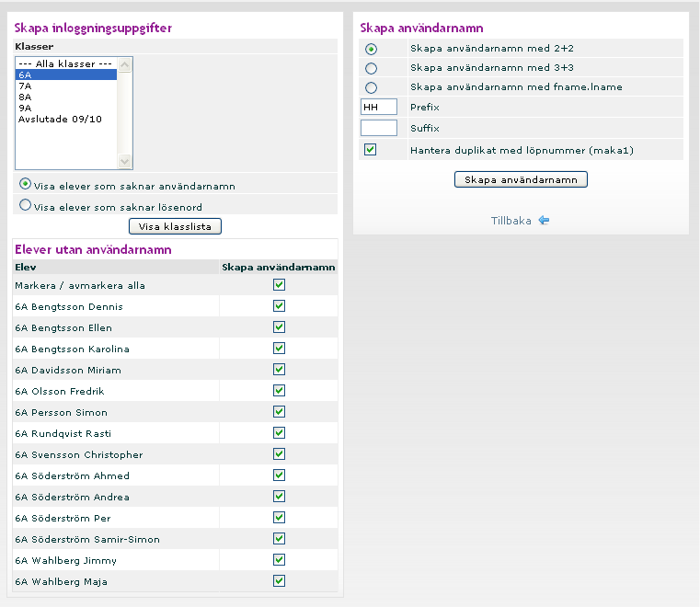Select class 6A in the Klasser list
Viewport: 700px width, 607px height.
point(66,75)
